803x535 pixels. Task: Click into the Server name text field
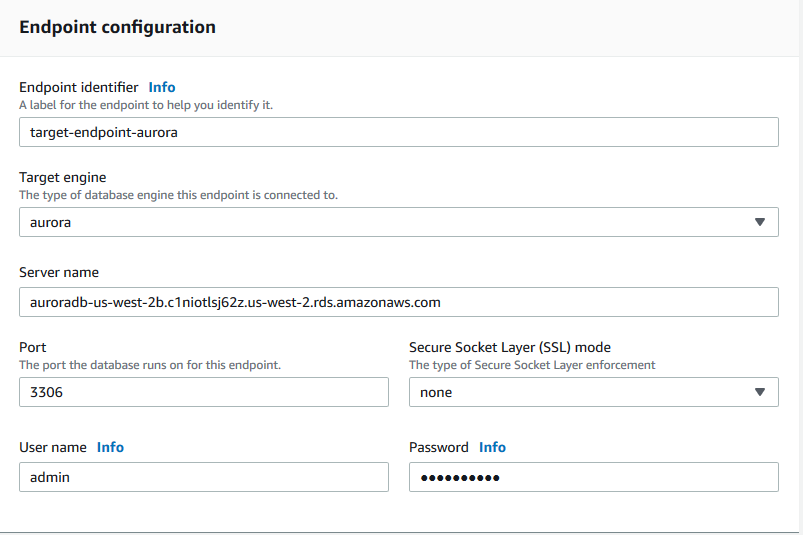(x=398, y=302)
